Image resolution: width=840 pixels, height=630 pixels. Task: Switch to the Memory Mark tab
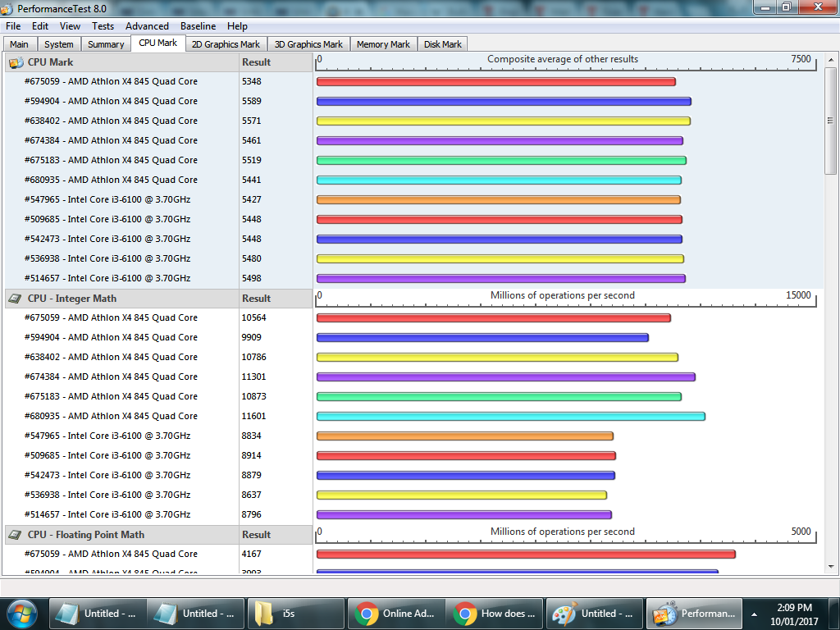point(384,44)
